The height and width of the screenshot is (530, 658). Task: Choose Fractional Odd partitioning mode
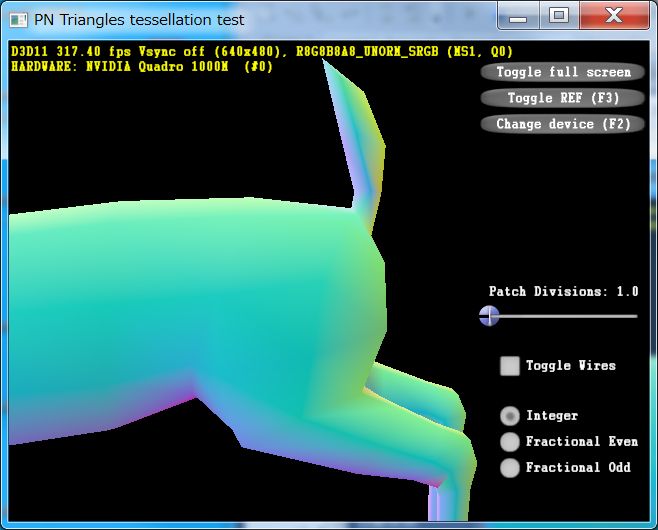(510, 468)
